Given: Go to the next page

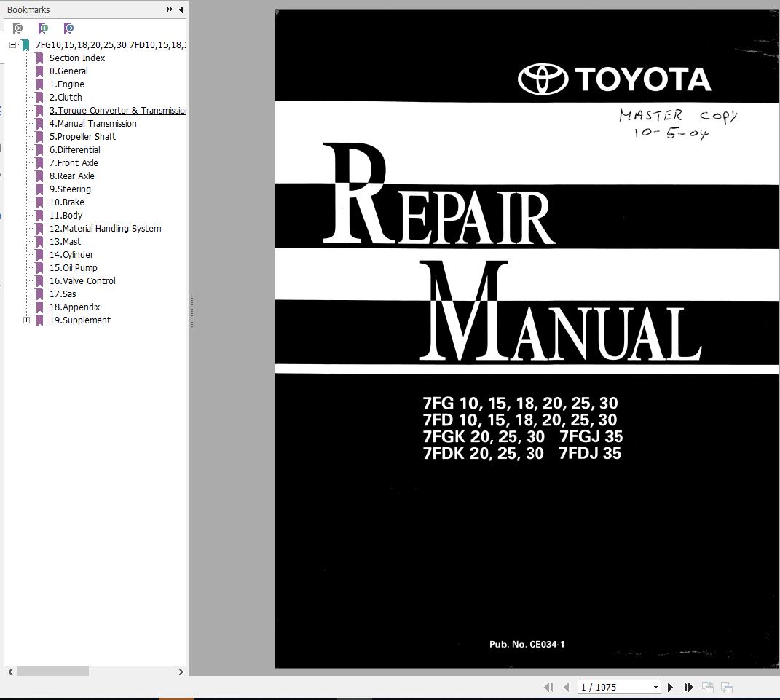Looking at the screenshot, I should [x=670, y=687].
